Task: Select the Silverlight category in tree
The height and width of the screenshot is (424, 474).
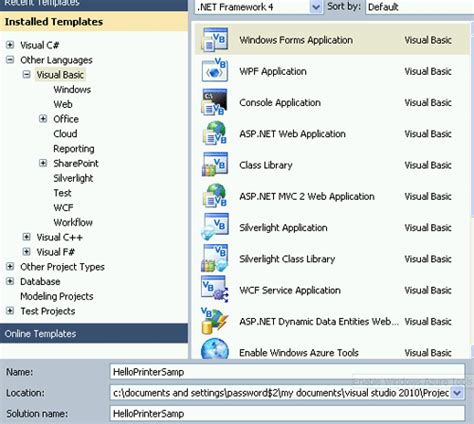Action: 73,178
